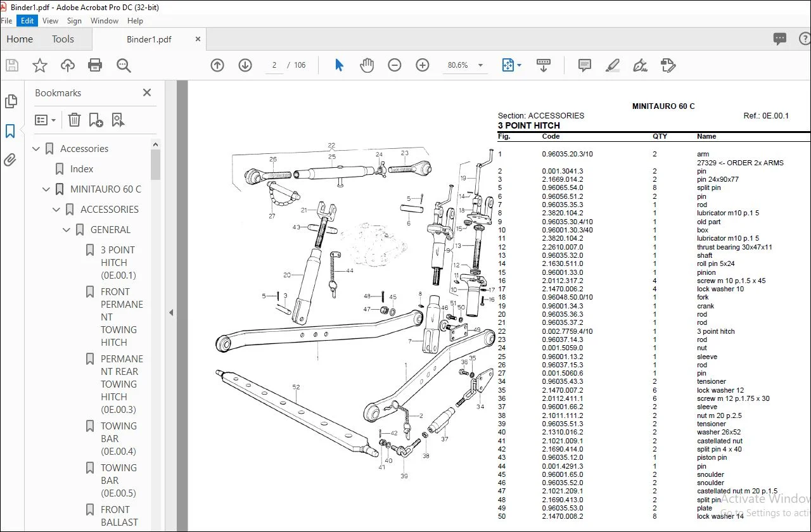Screen dimensions: 811x532
Task: Click the Save file icon
Action: click(x=12, y=65)
